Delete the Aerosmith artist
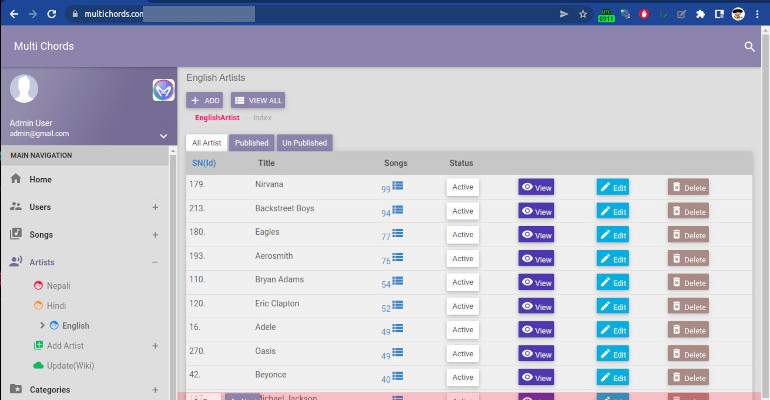Screen dimensions: 770x400 (688, 259)
